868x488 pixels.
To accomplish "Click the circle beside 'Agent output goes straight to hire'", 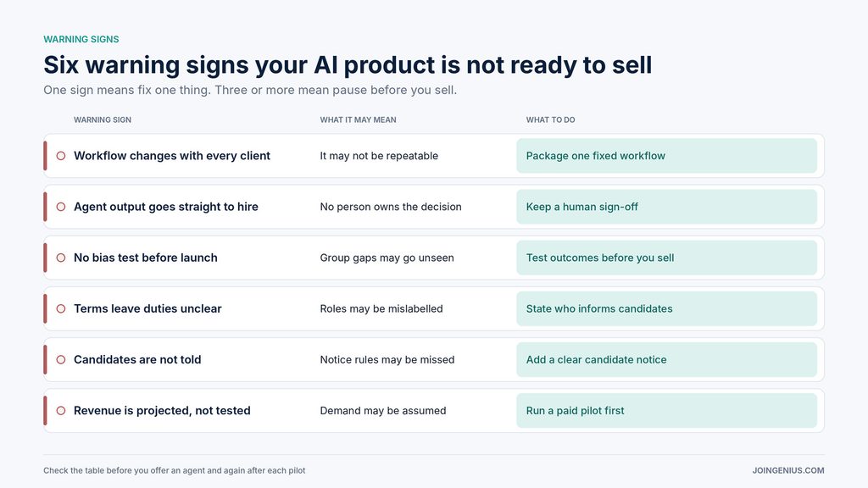I will 61,207.
